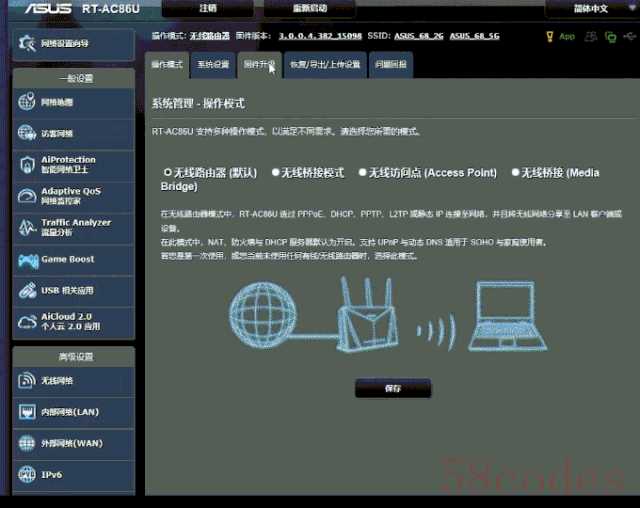This screenshot has width=640, height=508.
Task: Click the 无线网络 wireless icon
Action: [27, 380]
